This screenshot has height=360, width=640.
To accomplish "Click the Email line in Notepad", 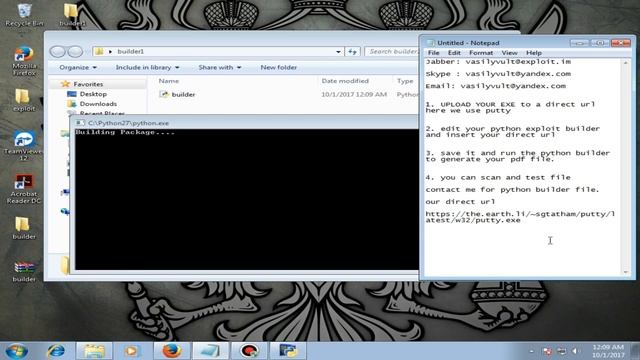I will tap(496, 86).
